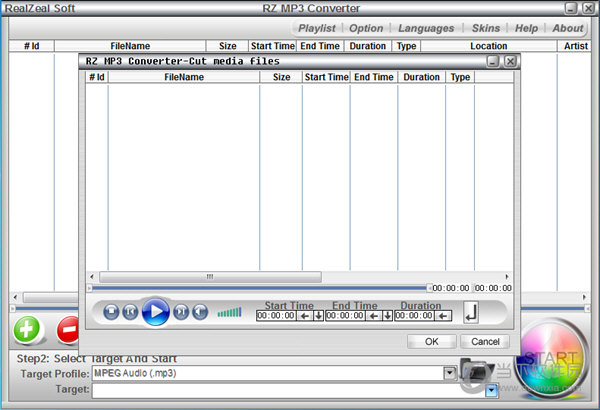Click the red remove file minus button
Viewport: 600px width, 410px height.
coord(68,329)
